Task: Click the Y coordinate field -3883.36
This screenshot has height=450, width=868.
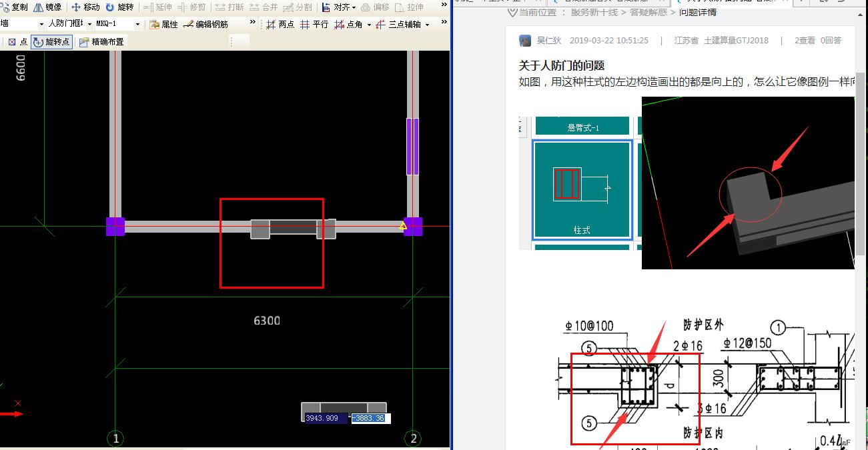Action: 371,418
